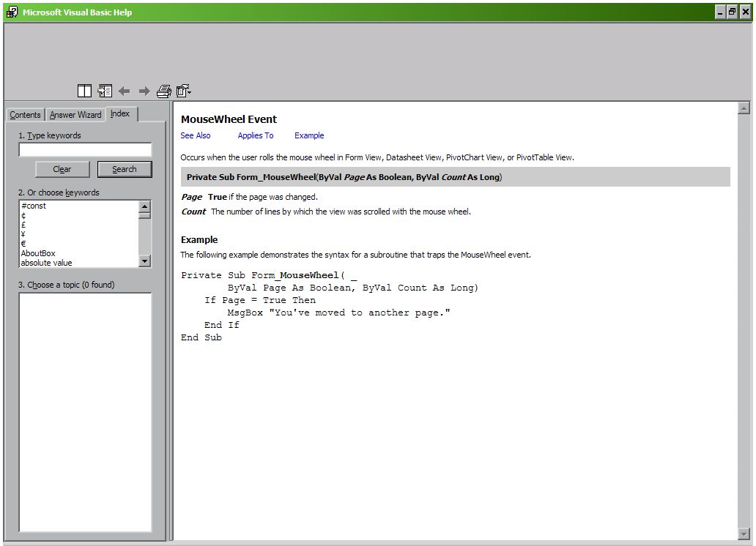
Task: Click the empty Choose a topic list box
Action: coord(85,413)
